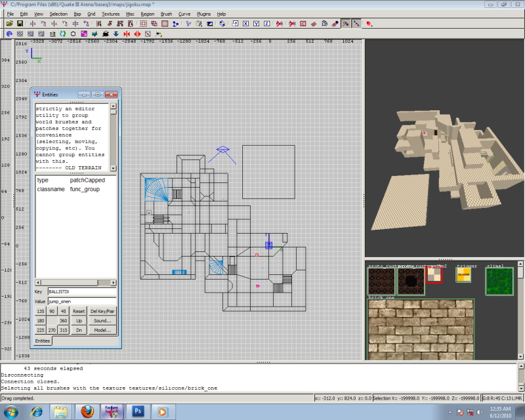Click the Value input field

82,301
